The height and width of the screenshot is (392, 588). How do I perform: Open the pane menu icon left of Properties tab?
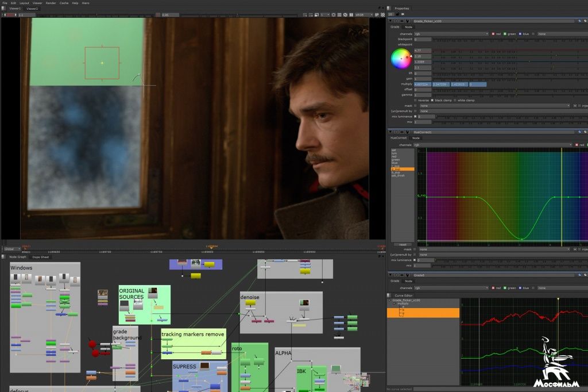389,8
